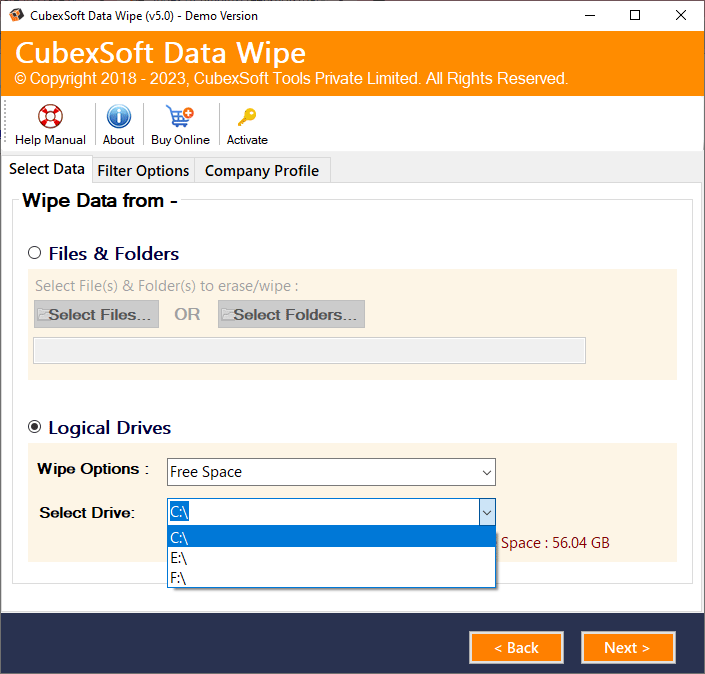Click the About info icon
Screen dimensions: 705x674
click(119, 116)
